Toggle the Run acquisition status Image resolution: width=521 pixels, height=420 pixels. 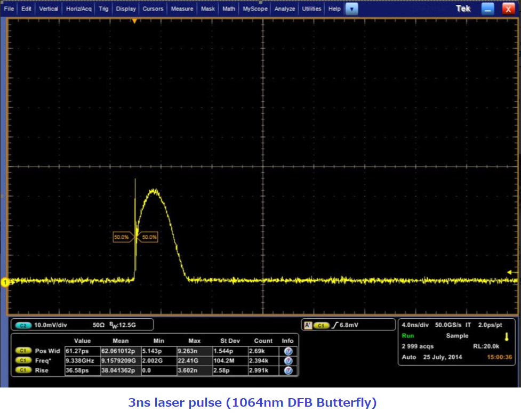(408, 336)
